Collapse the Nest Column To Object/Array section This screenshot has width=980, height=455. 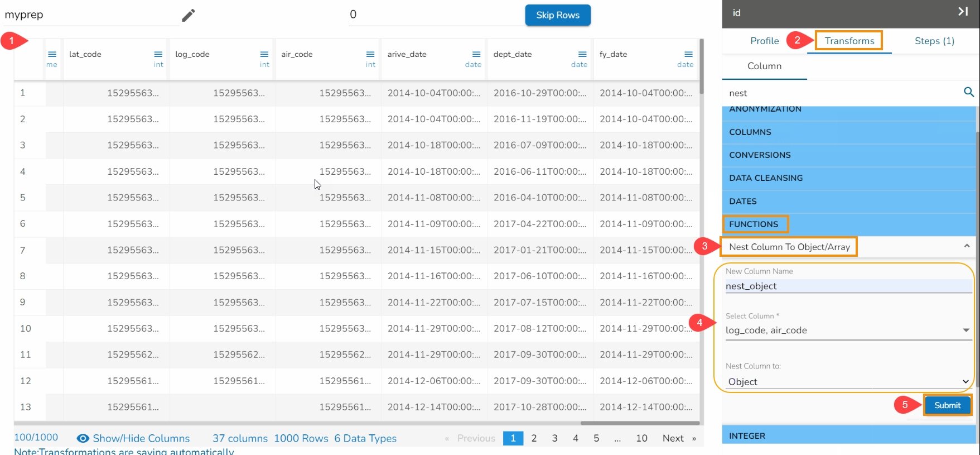click(x=967, y=246)
